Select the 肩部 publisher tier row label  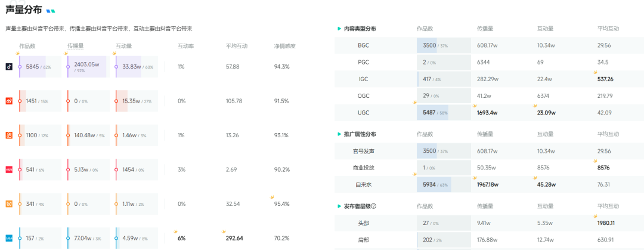364,240
